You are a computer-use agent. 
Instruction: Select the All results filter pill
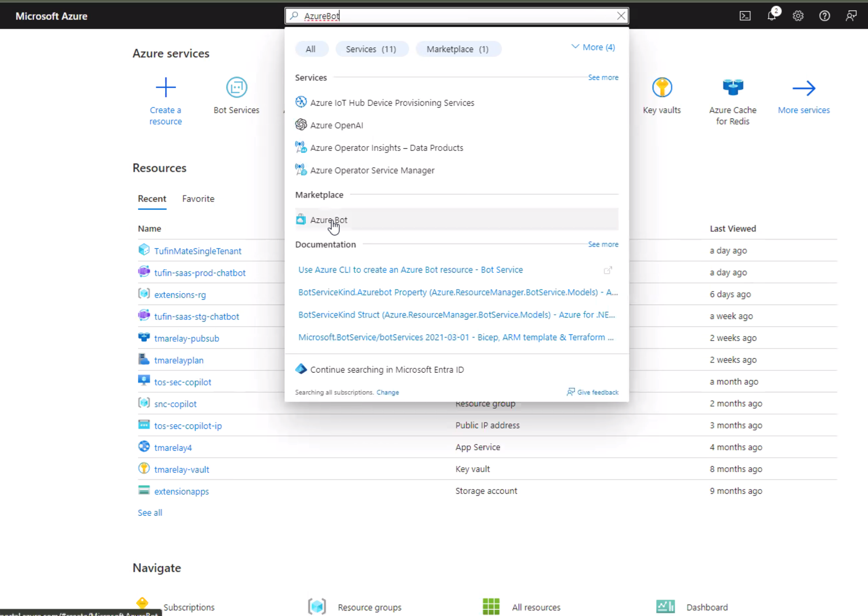tap(310, 49)
